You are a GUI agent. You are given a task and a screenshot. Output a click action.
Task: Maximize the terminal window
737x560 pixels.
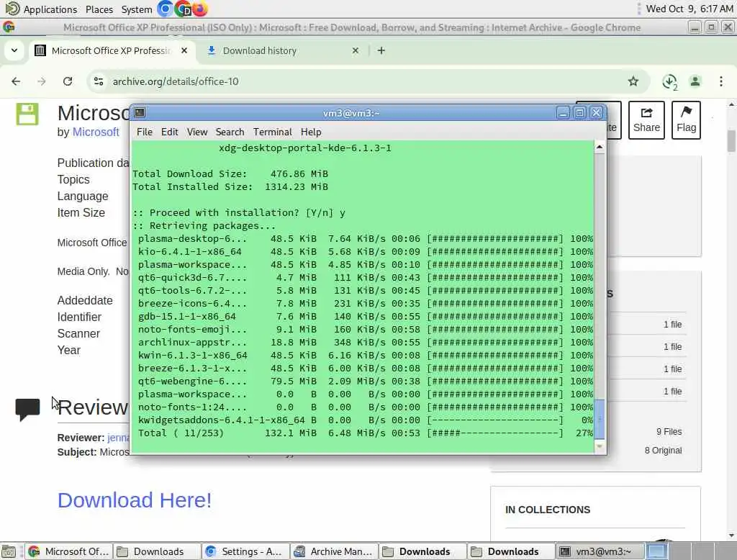coord(579,113)
